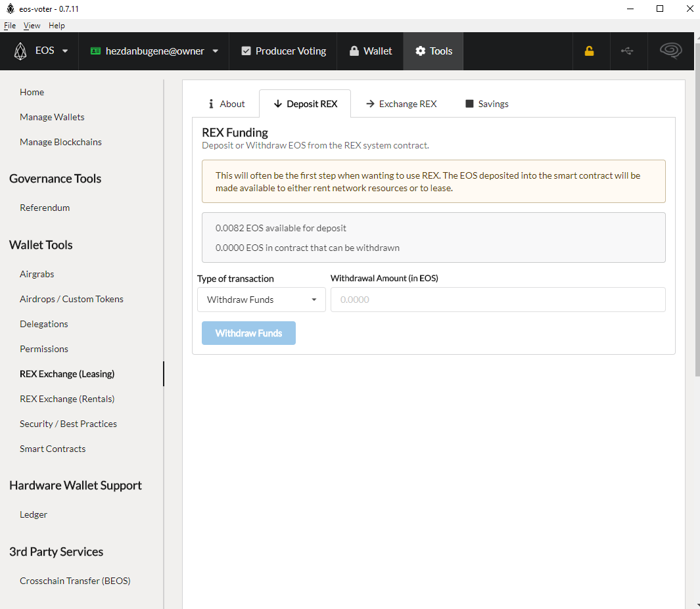
Task: Click the Greymass spiral logo icon
Action: click(670, 51)
